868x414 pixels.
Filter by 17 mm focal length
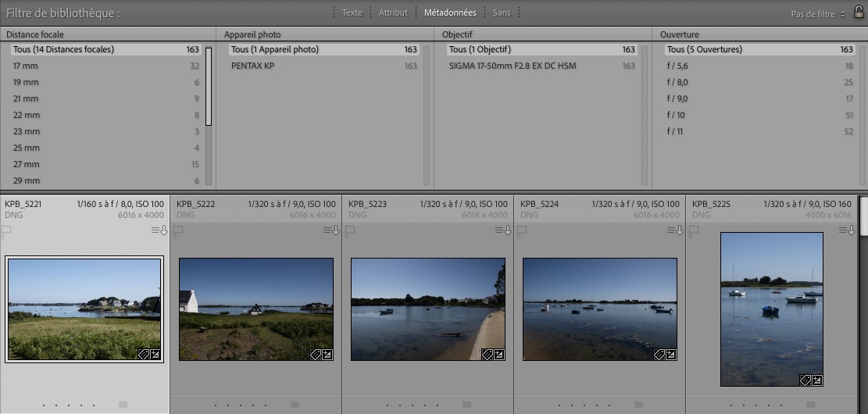coord(25,66)
